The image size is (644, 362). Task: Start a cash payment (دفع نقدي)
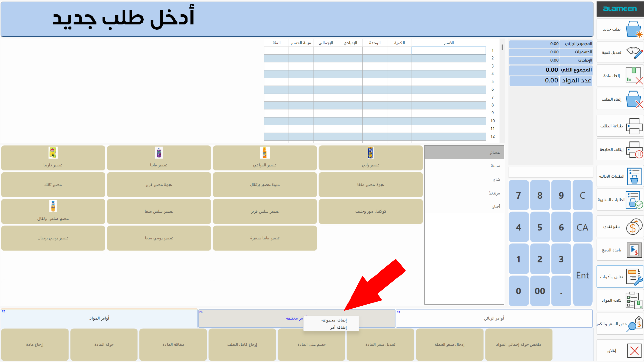pyautogui.click(x=620, y=226)
